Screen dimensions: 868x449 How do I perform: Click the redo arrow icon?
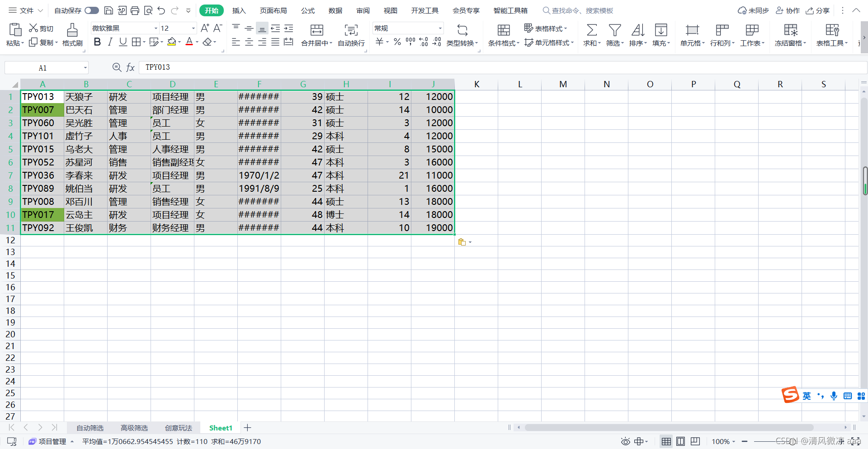click(x=175, y=10)
